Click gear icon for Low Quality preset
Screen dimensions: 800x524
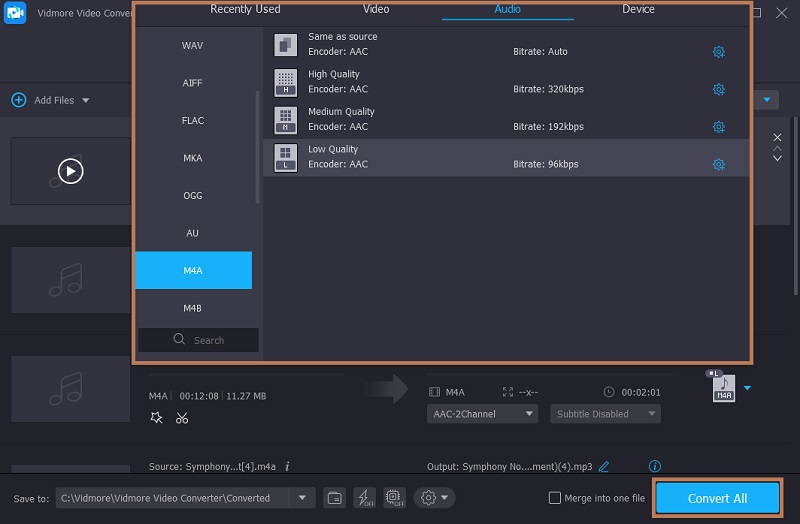pyautogui.click(x=718, y=165)
